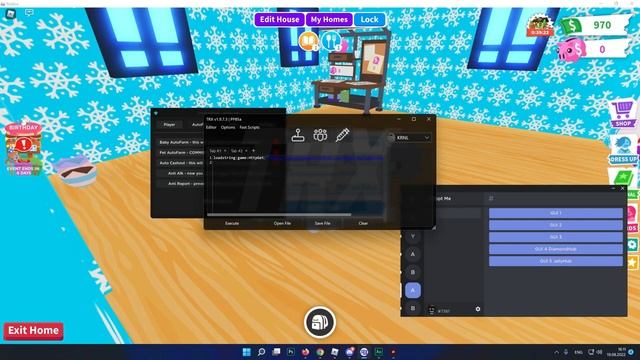
Task: Open the backpack inventory icon
Action: pos(320,322)
